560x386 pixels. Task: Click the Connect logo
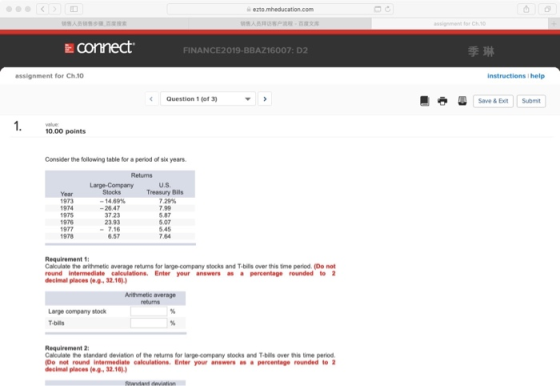100,47
